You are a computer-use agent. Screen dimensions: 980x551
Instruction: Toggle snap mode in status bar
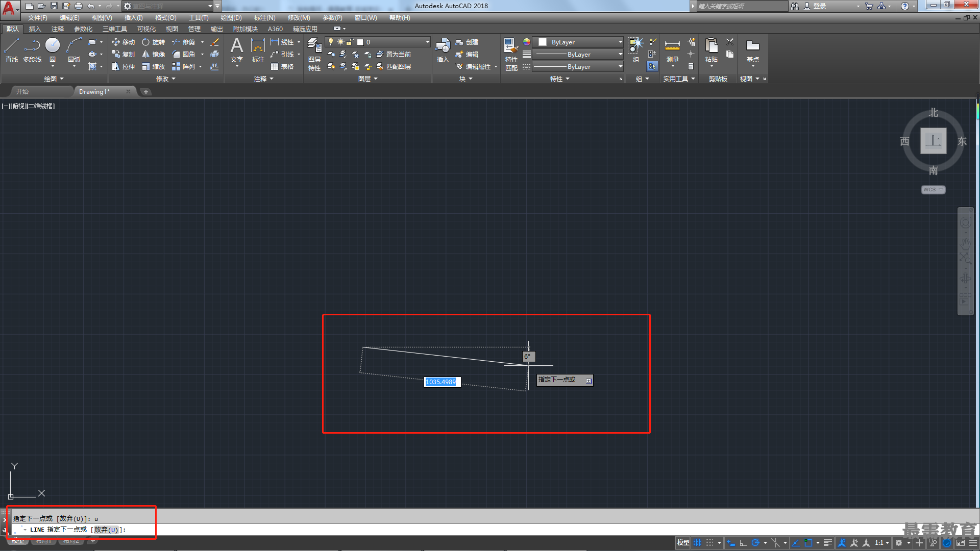(709, 543)
